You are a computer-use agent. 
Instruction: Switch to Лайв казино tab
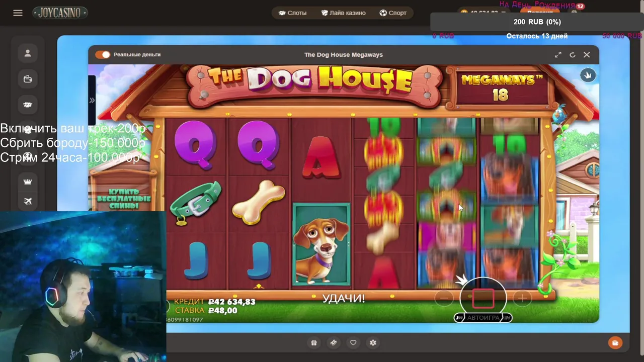click(343, 13)
